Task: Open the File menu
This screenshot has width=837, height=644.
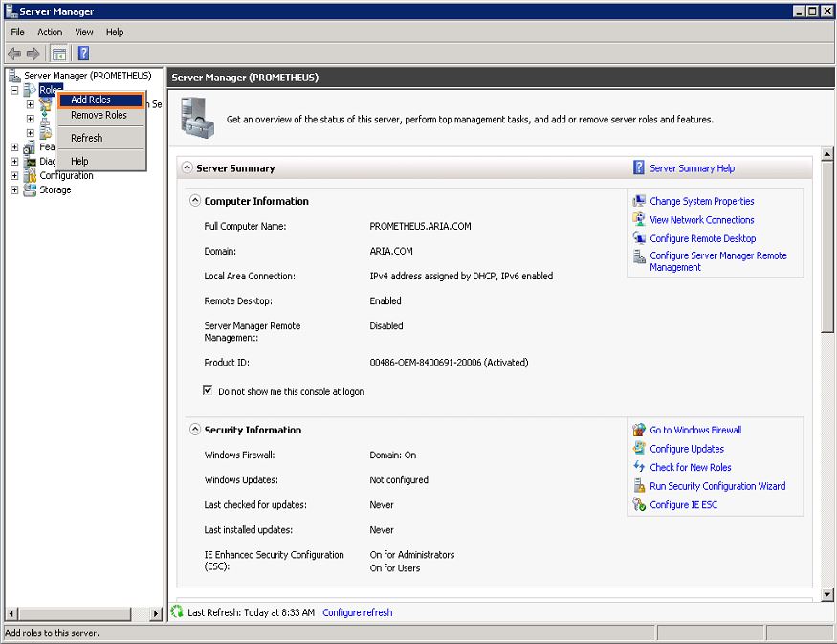Action: point(17,32)
